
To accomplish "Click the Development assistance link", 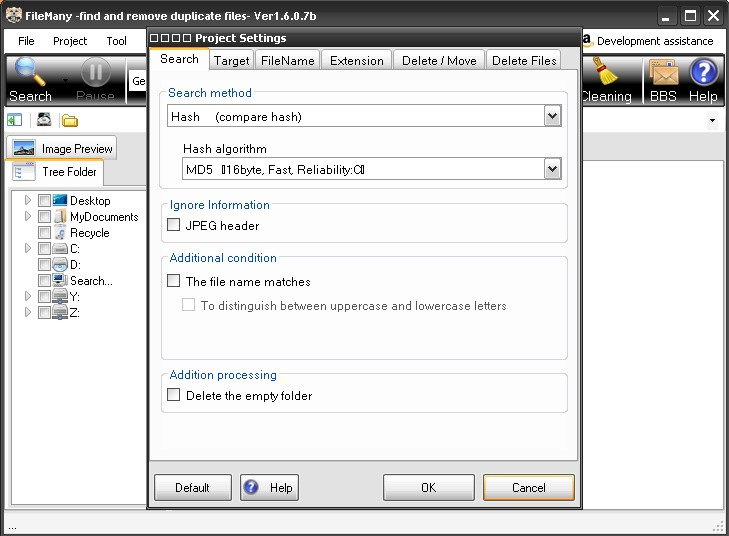I will pyautogui.click(x=655, y=41).
